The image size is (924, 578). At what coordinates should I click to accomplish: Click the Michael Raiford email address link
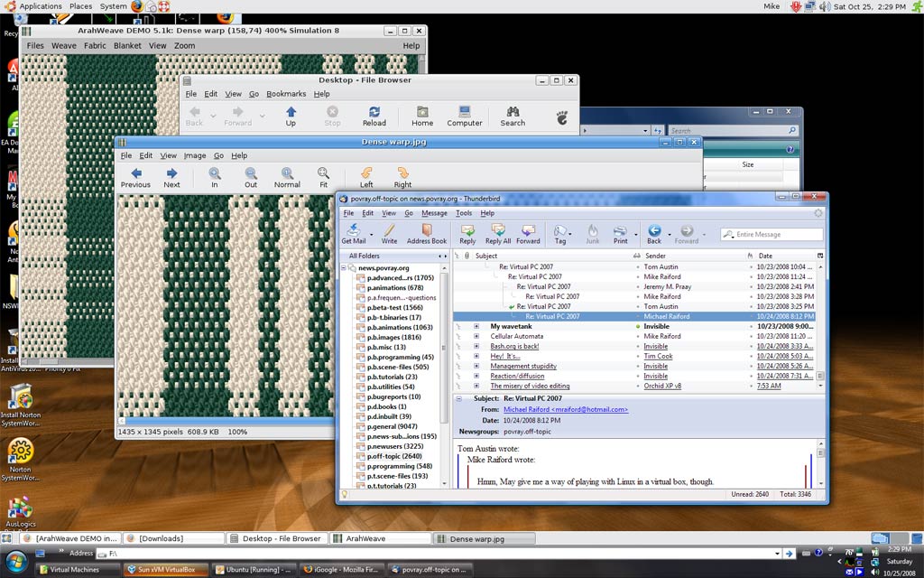pos(565,409)
